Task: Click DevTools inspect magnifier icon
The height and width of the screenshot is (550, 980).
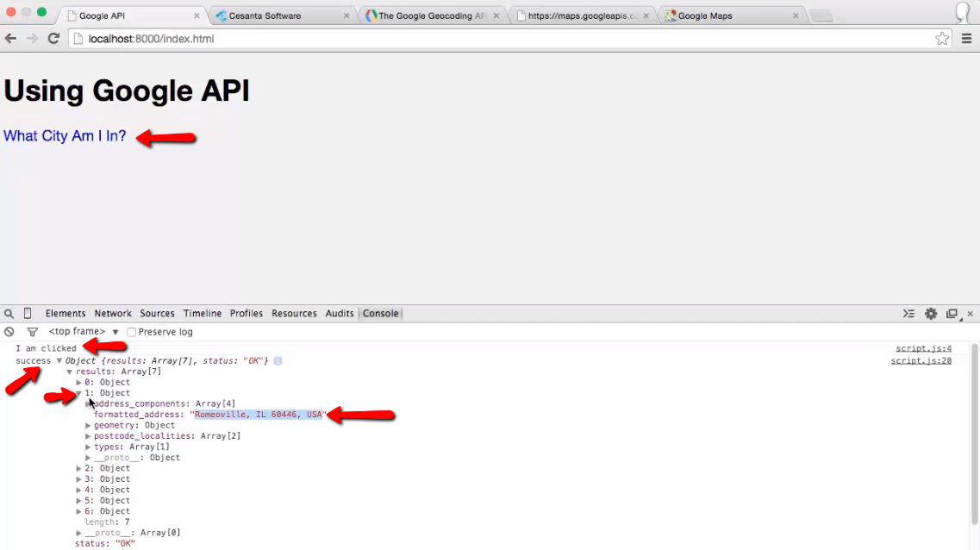Action: click(9, 314)
